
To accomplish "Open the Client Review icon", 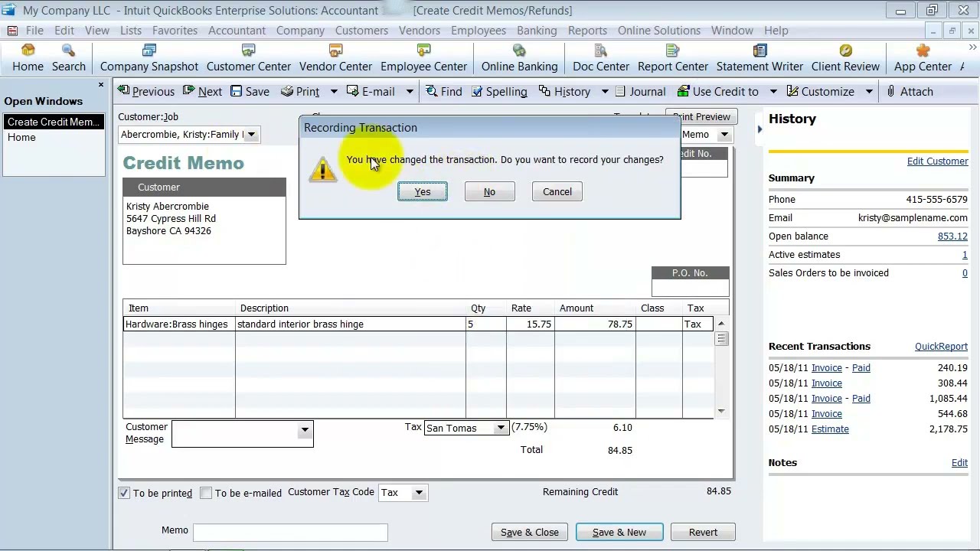I will point(845,51).
